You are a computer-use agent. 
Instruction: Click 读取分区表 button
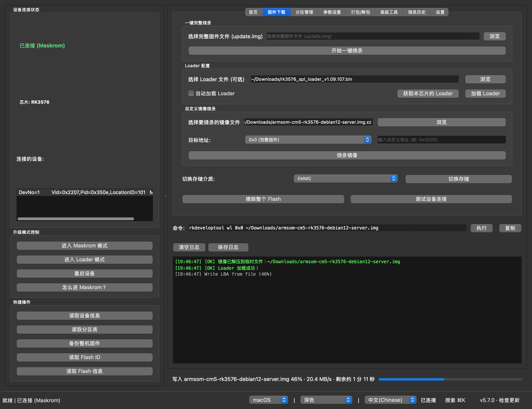pyautogui.click(x=85, y=330)
